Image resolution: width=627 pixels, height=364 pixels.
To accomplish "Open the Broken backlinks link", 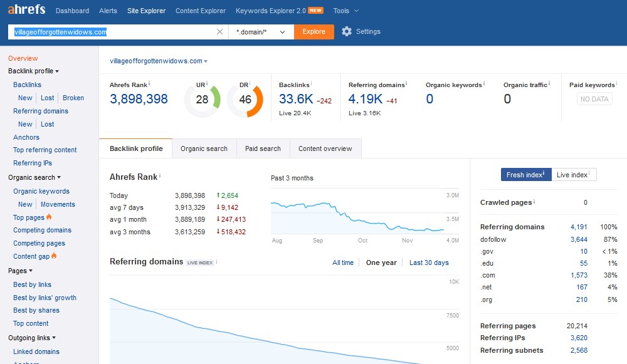I will (73, 98).
